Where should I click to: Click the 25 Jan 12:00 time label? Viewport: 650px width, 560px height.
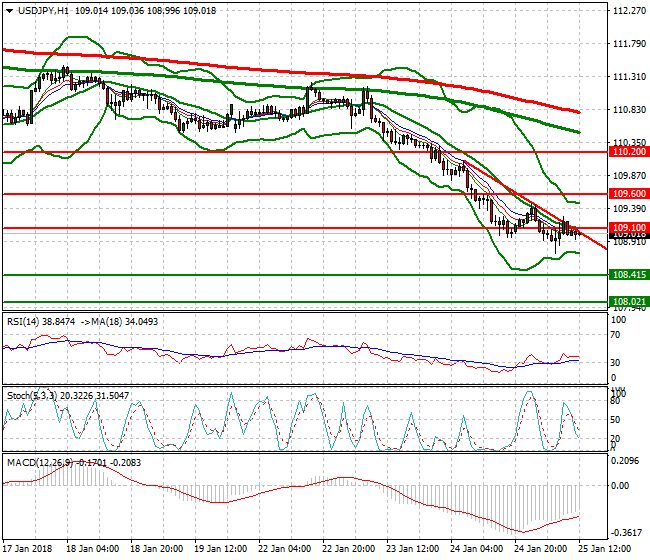click(604, 549)
